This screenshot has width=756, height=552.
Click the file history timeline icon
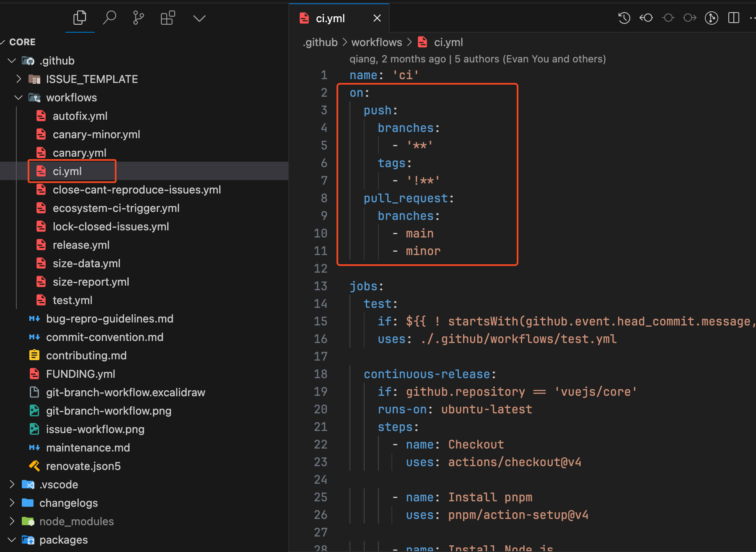[x=624, y=18]
